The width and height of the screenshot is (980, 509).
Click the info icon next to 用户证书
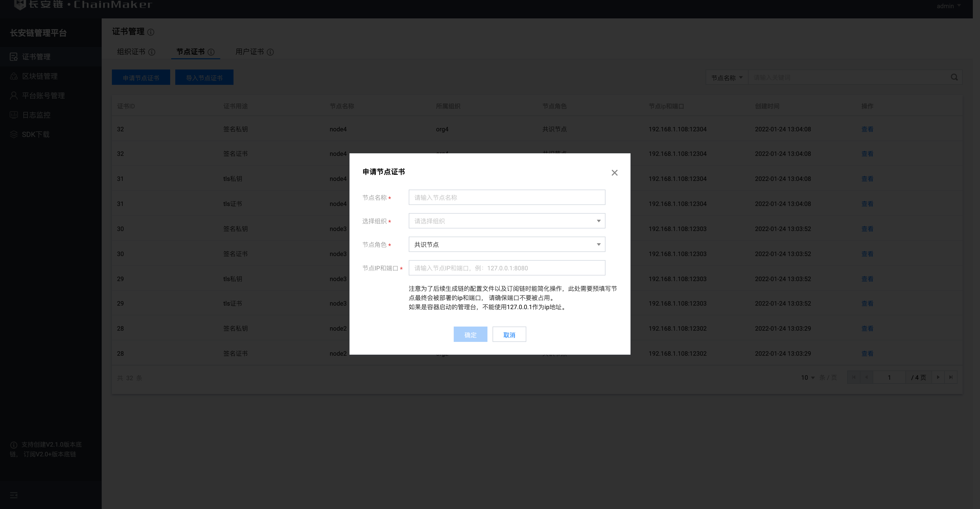click(271, 52)
